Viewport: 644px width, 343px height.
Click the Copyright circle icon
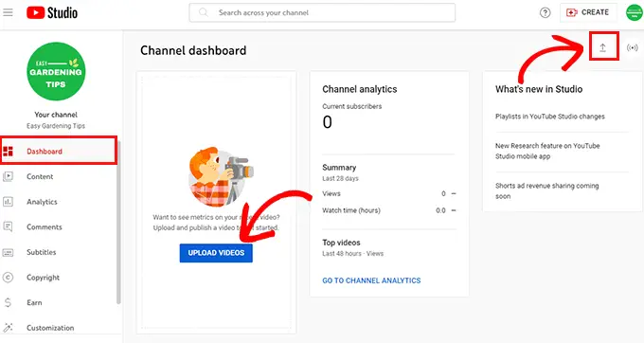pos(9,278)
